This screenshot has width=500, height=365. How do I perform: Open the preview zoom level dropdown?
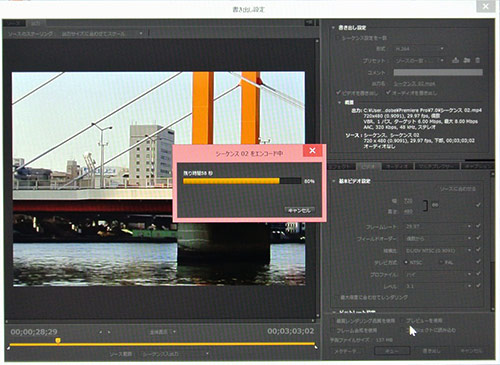(162, 332)
